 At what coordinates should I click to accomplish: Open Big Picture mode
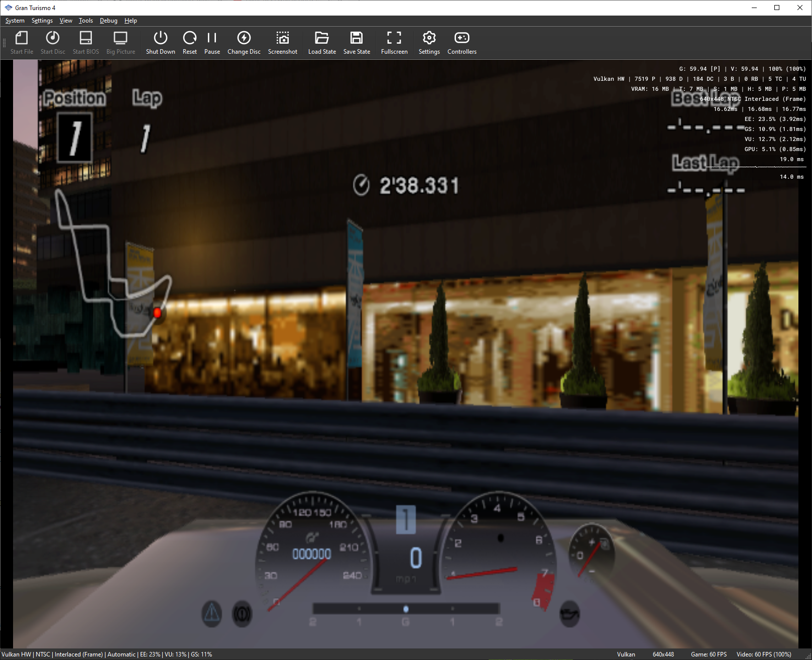(121, 43)
